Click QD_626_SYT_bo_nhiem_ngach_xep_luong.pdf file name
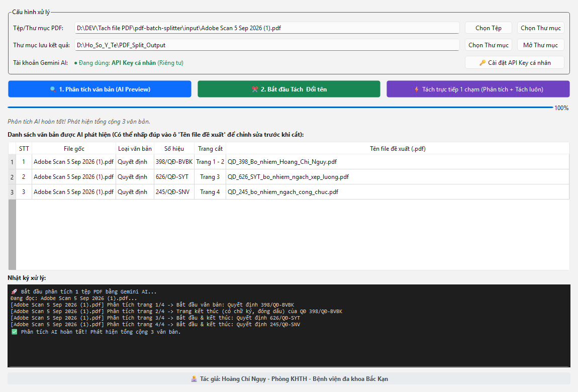 (288, 177)
